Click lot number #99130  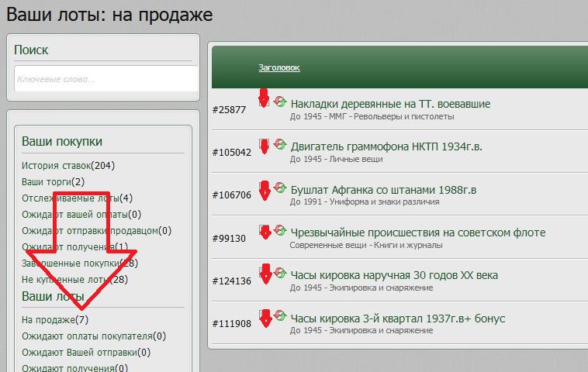pos(229,238)
